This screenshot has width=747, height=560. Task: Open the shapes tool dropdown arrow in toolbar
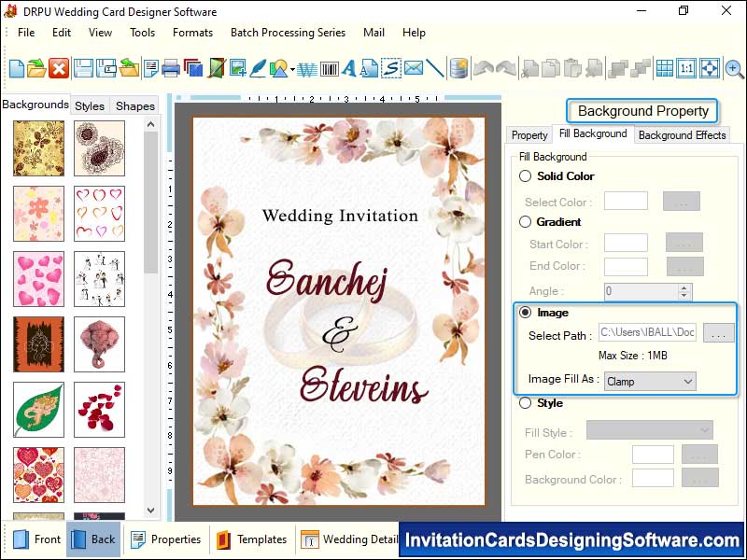pyautogui.click(x=292, y=69)
